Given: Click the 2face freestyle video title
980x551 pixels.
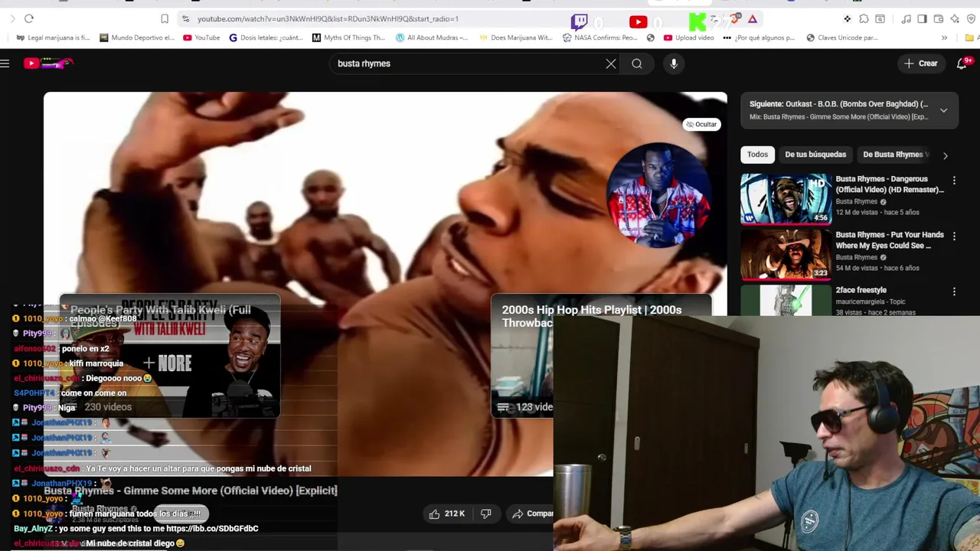Looking at the screenshot, I should [861, 290].
